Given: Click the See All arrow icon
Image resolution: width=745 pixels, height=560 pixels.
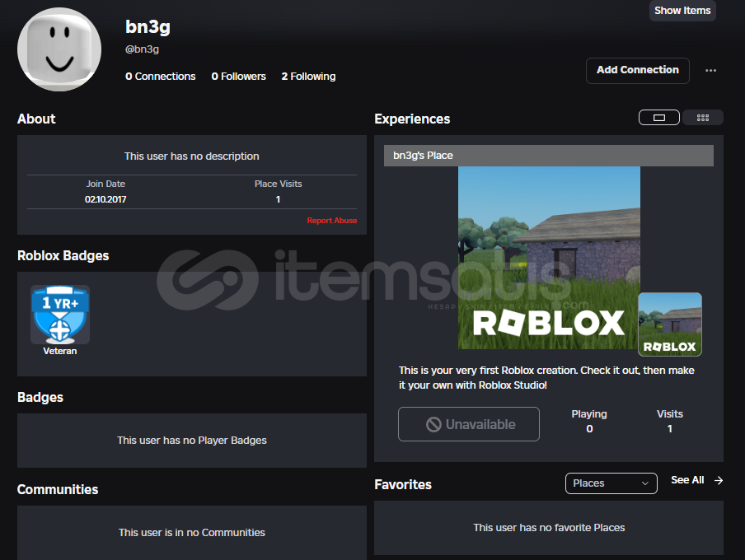Looking at the screenshot, I should click(719, 481).
